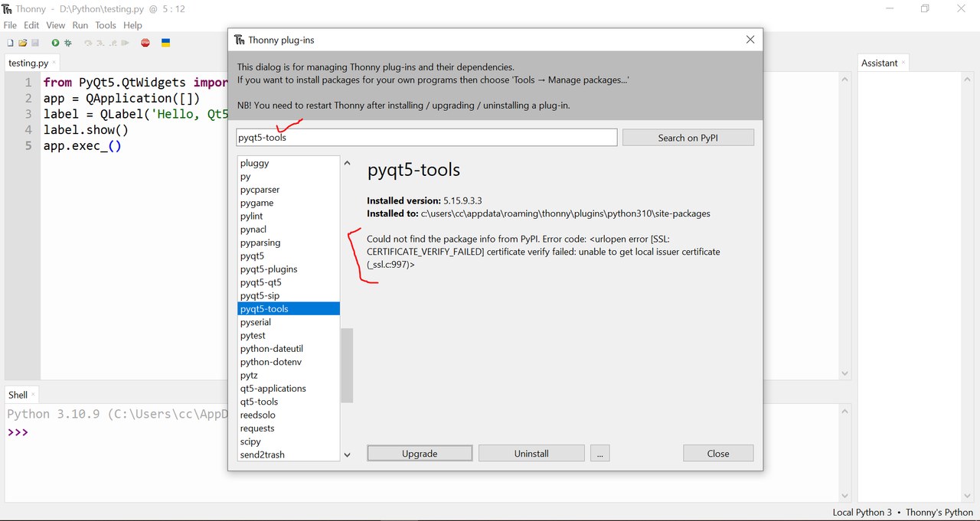980x521 pixels.
Task: Click the Shell scrollbar down arrow
Action: tap(845, 496)
